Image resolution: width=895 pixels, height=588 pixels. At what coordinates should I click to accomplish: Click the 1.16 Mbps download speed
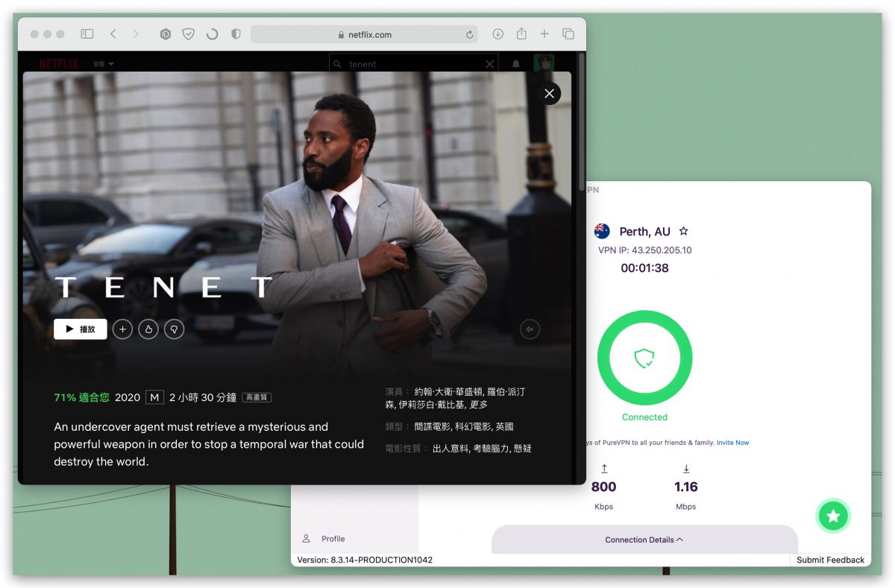685,487
